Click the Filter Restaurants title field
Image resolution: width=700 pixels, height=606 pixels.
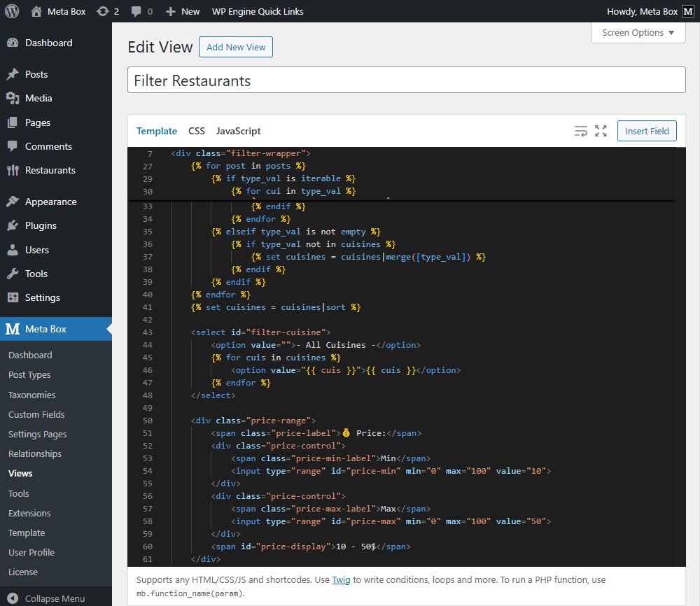pos(406,80)
